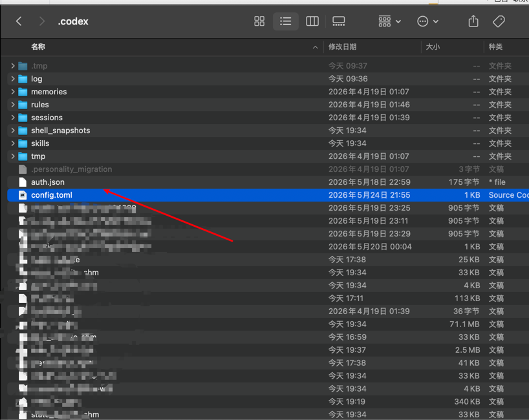The height and width of the screenshot is (420, 529).
Task: Click the .codex window title
Action: pyautogui.click(x=73, y=21)
